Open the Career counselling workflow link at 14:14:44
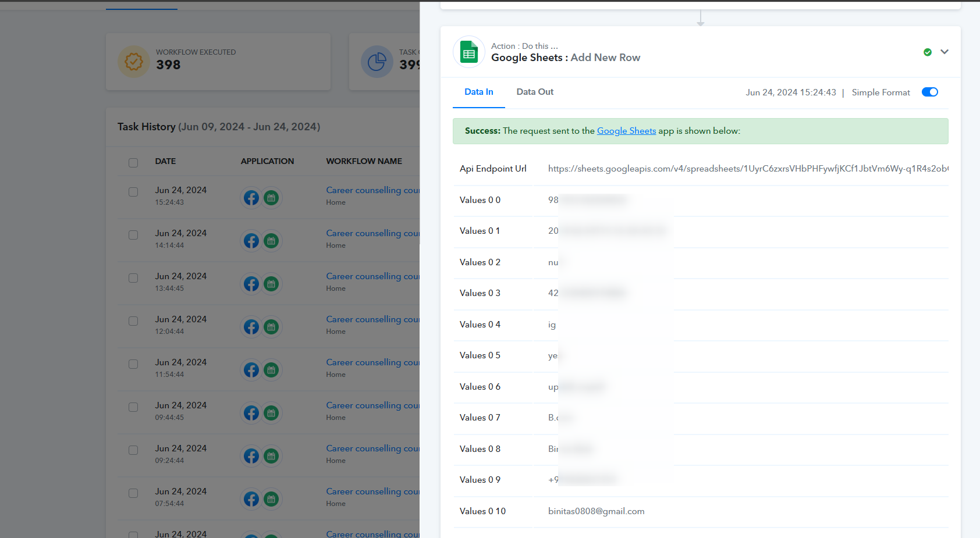 pyautogui.click(x=372, y=233)
